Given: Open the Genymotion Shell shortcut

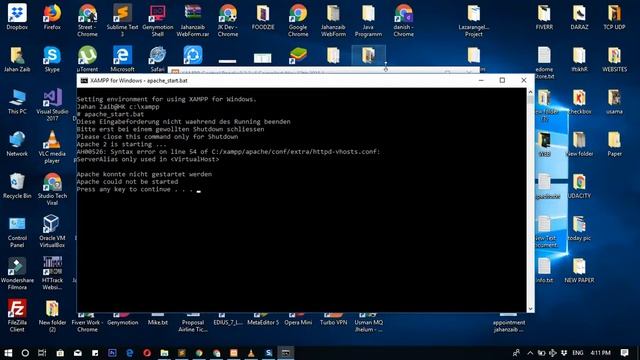Looking at the screenshot, I should point(158,20).
